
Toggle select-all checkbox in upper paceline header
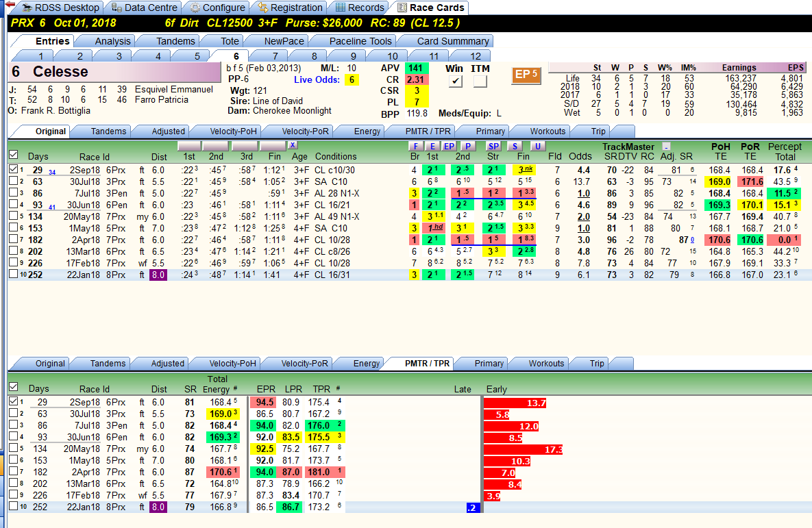pos(14,154)
